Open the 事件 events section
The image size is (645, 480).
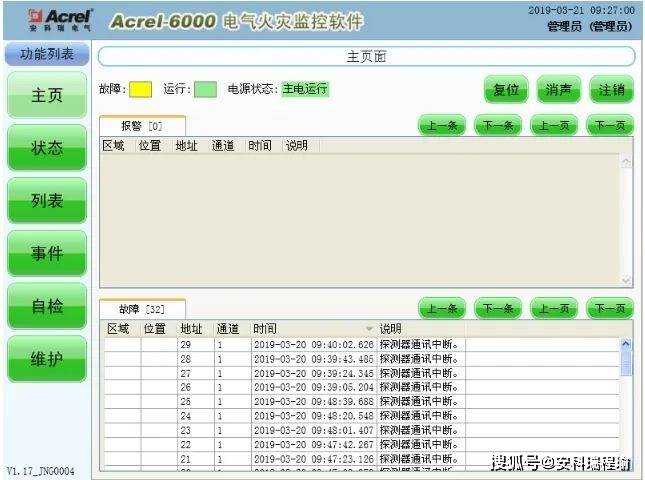pyautogui.click(x=47, y=253)
